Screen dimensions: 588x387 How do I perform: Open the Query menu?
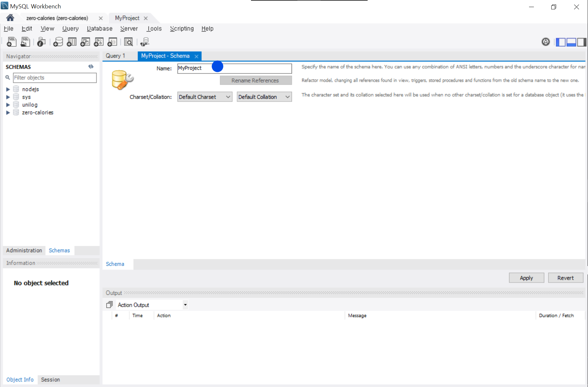[70, 28]
